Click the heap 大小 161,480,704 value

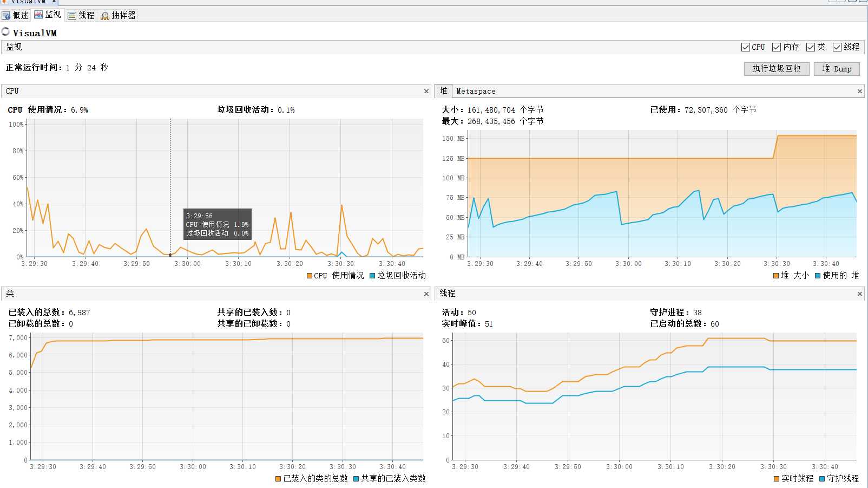point(491,110)
